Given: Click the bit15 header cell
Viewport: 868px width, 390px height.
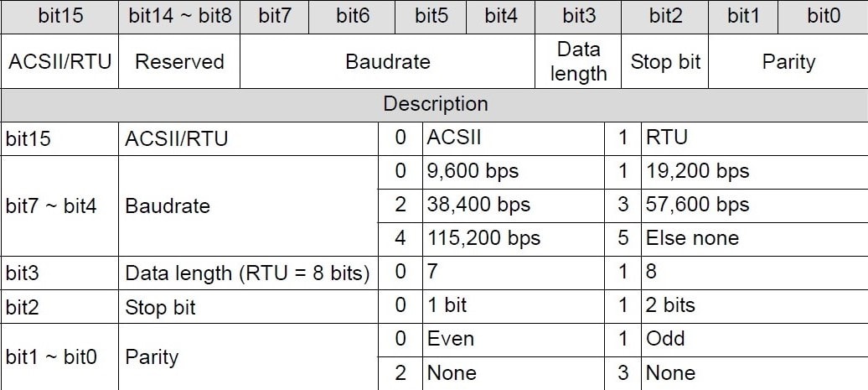Looking at the screenshot, I should 59,16.
